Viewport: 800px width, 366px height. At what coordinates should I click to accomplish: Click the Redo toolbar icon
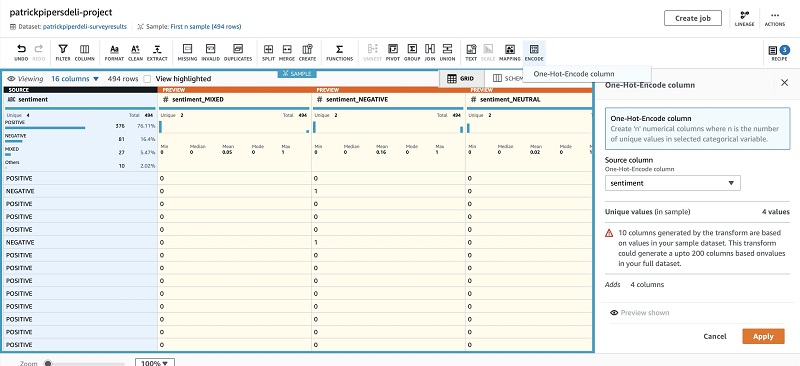coord(39,52)
